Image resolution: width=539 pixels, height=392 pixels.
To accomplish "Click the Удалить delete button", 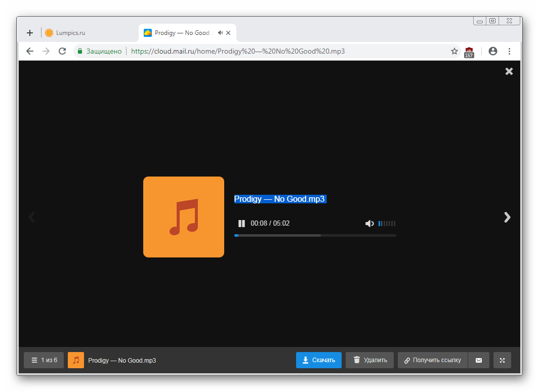I will (x=369, y=360).
